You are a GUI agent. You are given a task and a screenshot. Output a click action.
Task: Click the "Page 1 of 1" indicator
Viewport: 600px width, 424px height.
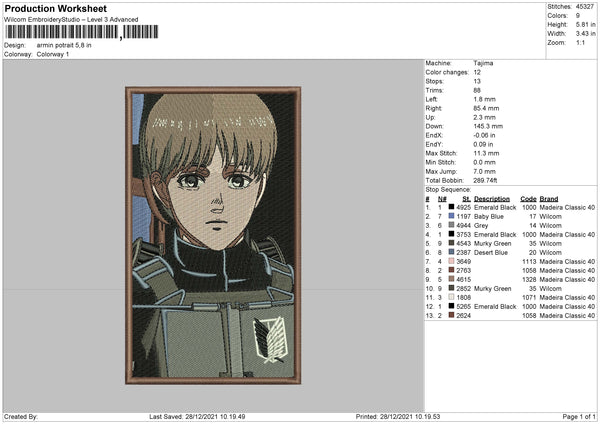pos(579,416)
